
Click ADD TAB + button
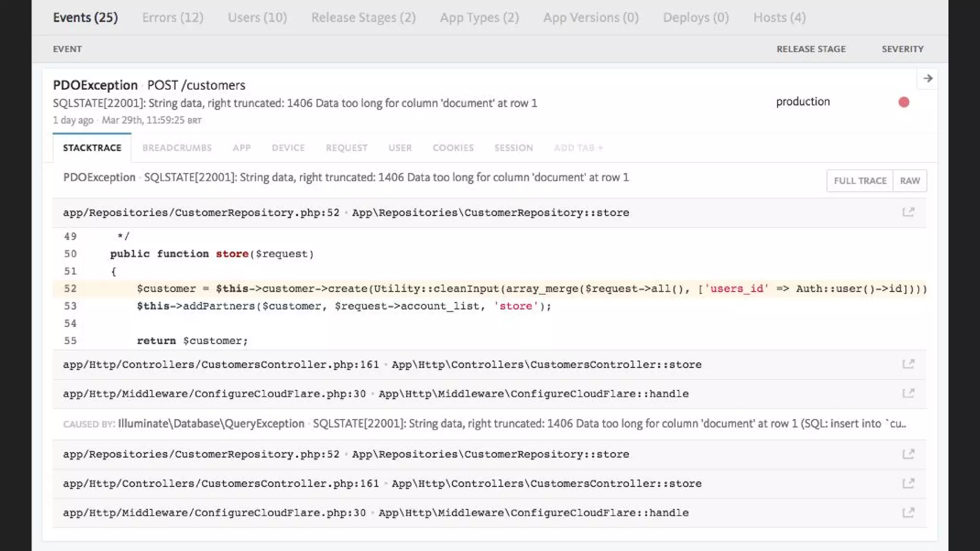coord(578,148)
